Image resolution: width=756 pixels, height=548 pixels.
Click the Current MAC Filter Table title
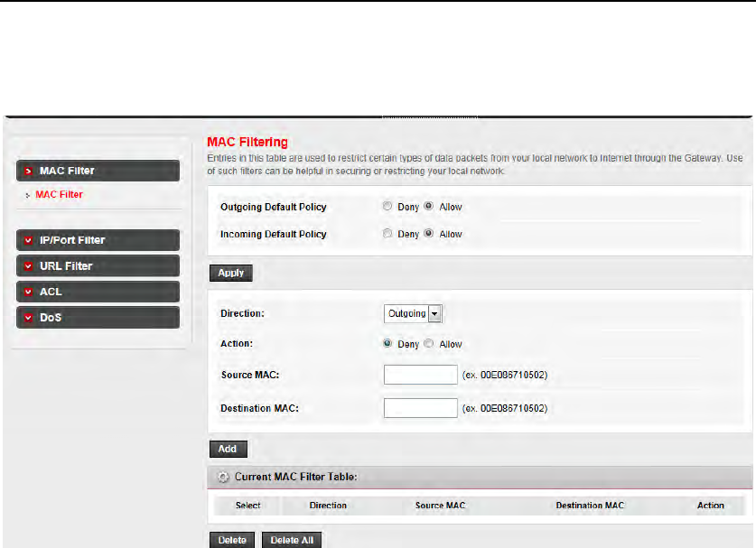296,477
